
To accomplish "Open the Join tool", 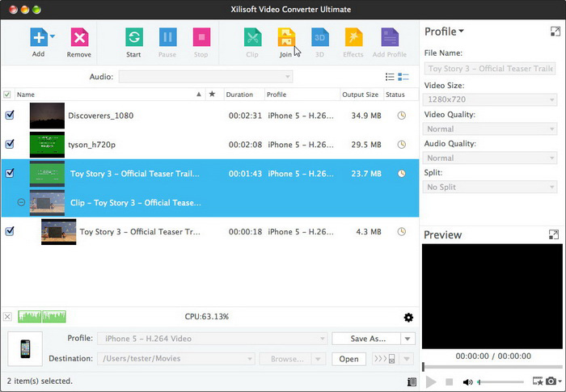I will [286, 38].
